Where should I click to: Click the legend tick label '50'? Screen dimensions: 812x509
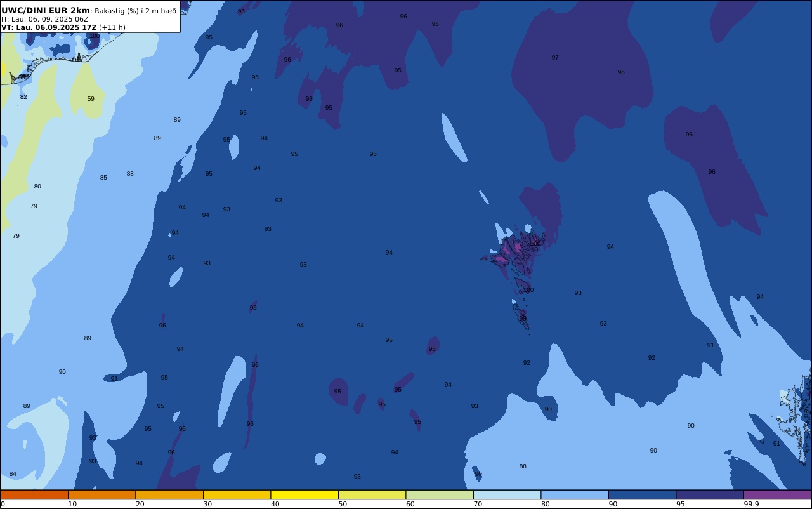tap(343, 504)
